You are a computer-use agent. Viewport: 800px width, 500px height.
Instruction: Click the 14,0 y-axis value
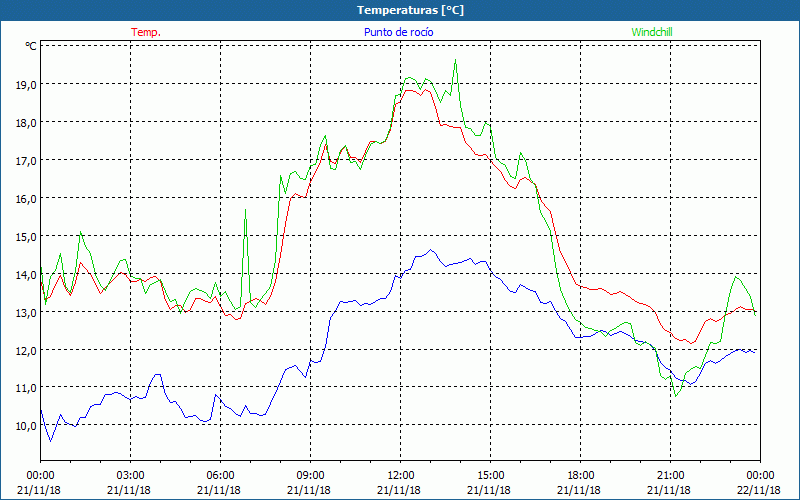point(26,275)
